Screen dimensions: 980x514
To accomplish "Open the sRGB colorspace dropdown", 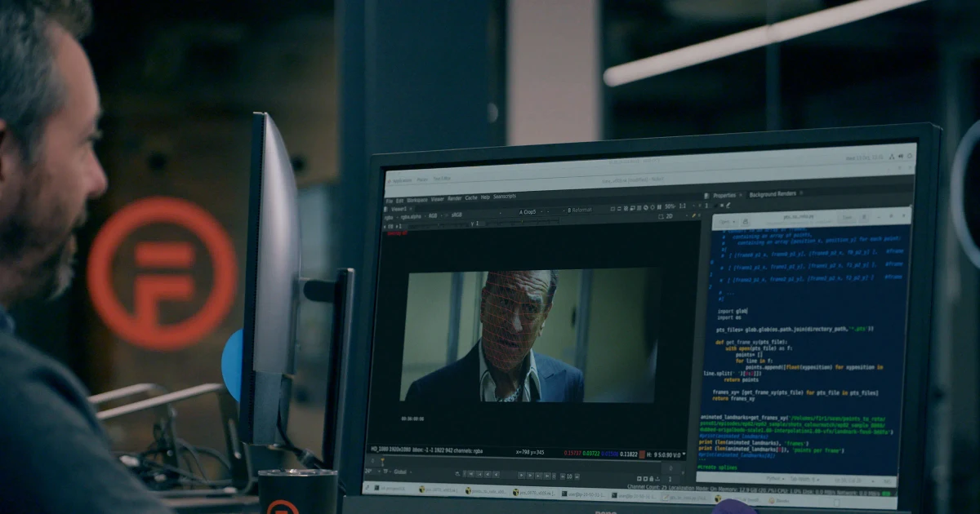I will coord(458,215).
